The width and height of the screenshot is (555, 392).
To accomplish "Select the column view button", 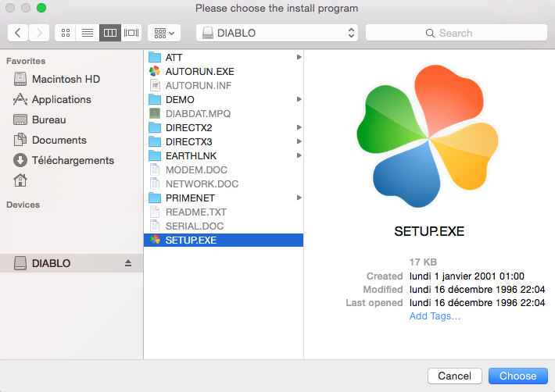I will coord(110,33).
